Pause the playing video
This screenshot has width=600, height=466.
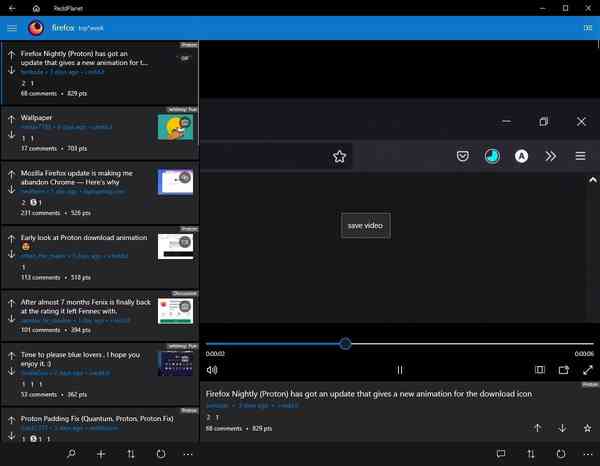[399, 370]
